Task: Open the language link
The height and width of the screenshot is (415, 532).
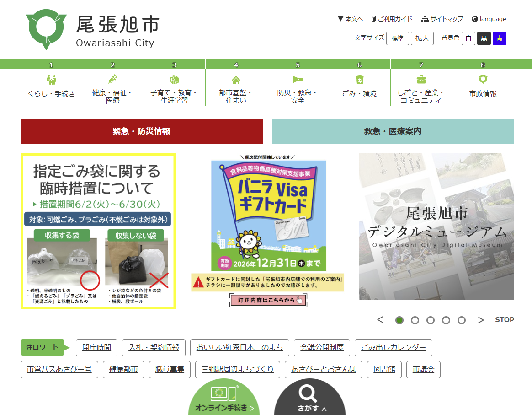Action: 493,19
